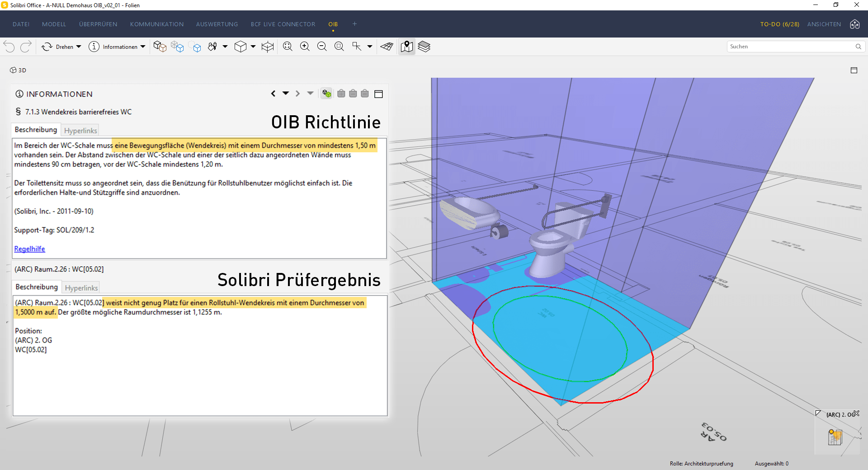Screen dimensions: 868x470
Task: Click the Ausgewählt: 0 status text
Action: (772, 464)
